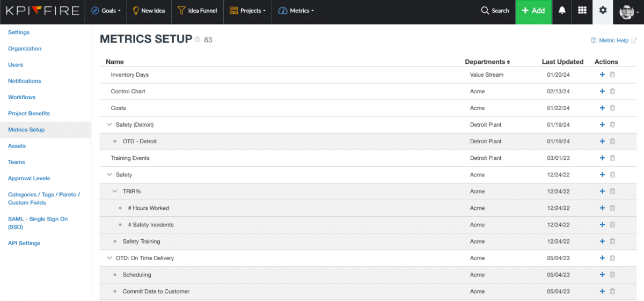Click the plus icon for Inventory Days

tap(602, 75)
